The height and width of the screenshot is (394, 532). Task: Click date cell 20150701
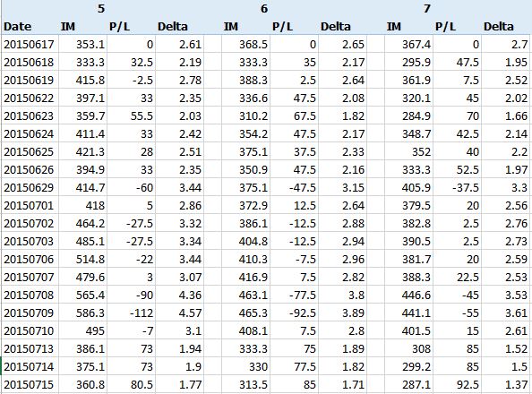30,205
